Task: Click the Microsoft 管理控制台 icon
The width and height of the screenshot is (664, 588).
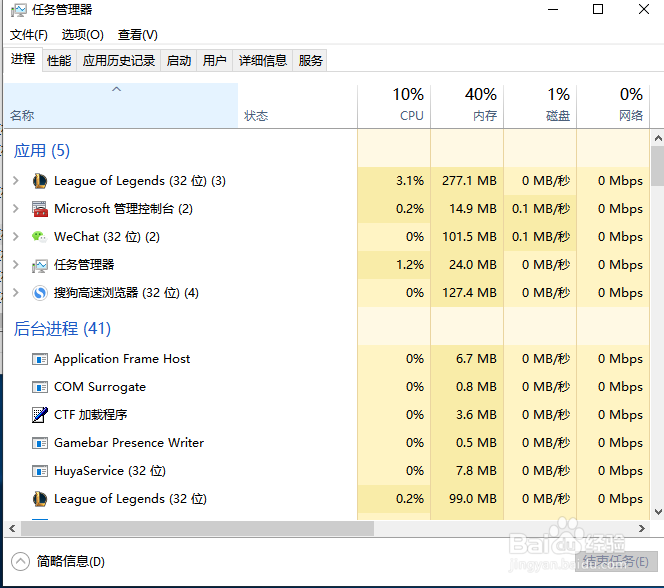Action: [x=40, y=209]
